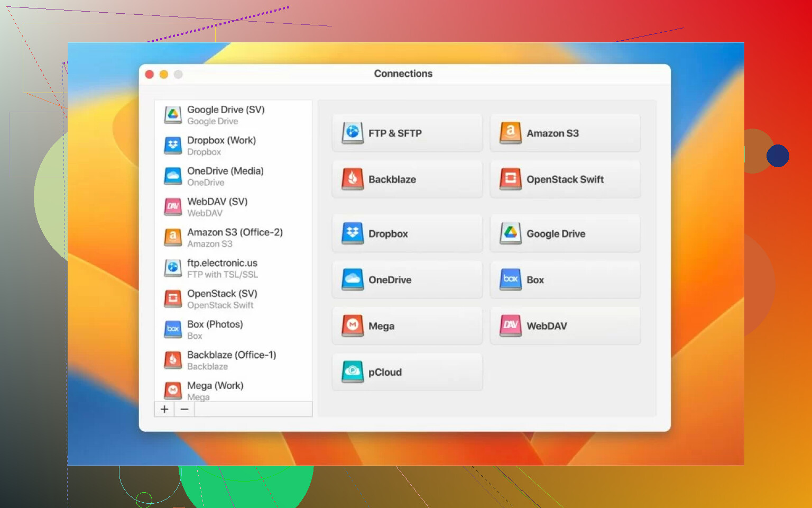The height and width of the screenshot is (508, 812).
Task: Choose the FTP & SFTP connection type
Action: [407, 133]
